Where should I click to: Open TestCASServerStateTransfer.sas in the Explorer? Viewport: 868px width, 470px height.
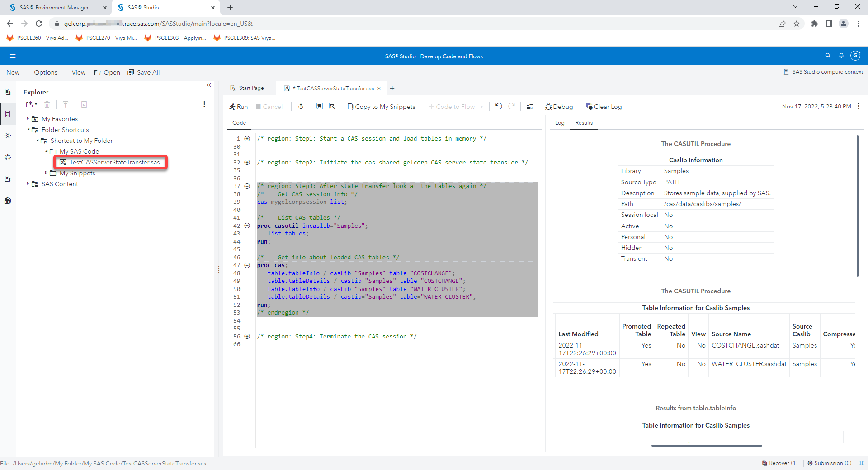(x=115, y=162)
